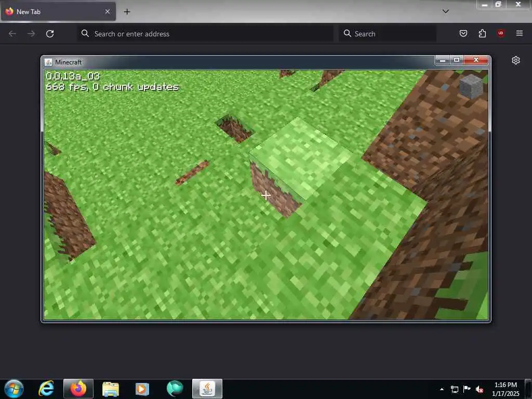Open the Firefox hamburger menu
This screenshot has width=532, height=399.
pos(520,33)
